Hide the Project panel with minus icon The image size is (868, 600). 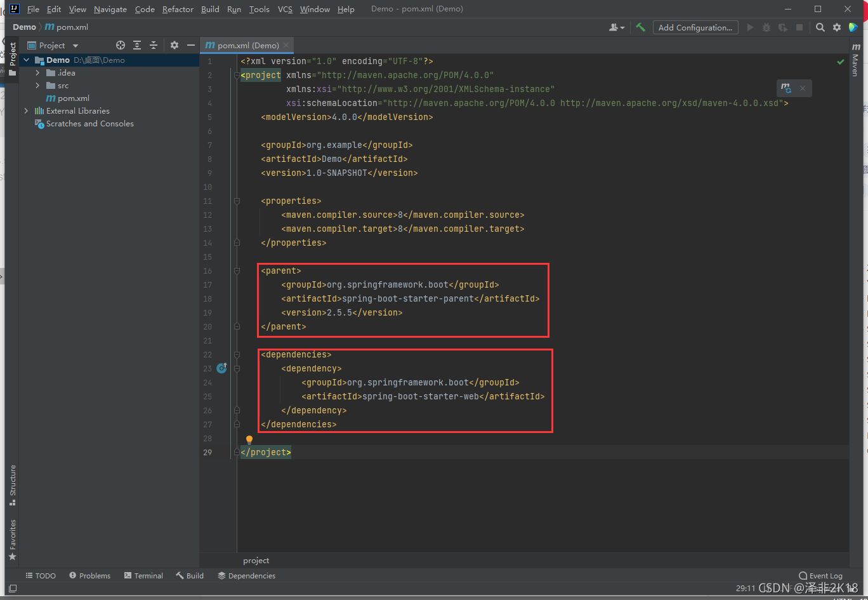pos(190,45)
